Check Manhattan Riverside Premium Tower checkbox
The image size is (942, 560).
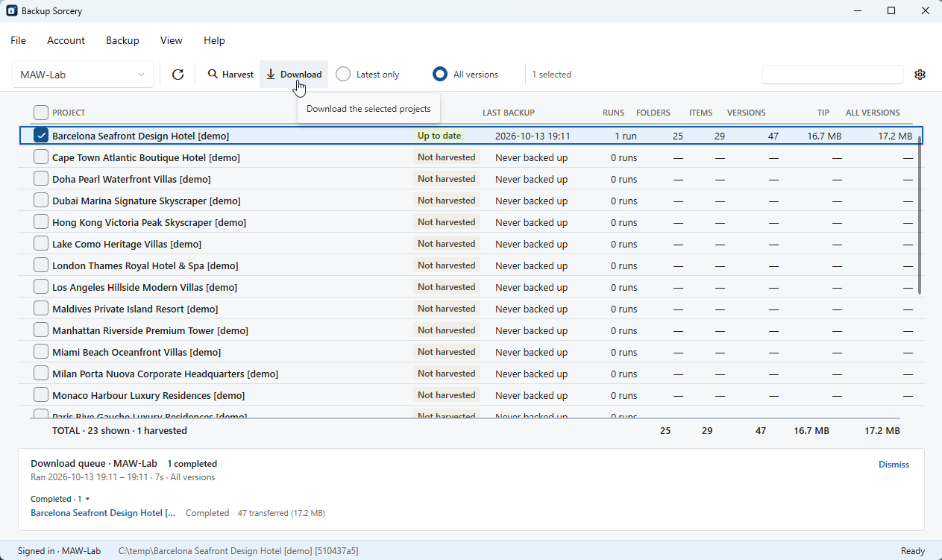click(41, 330)
